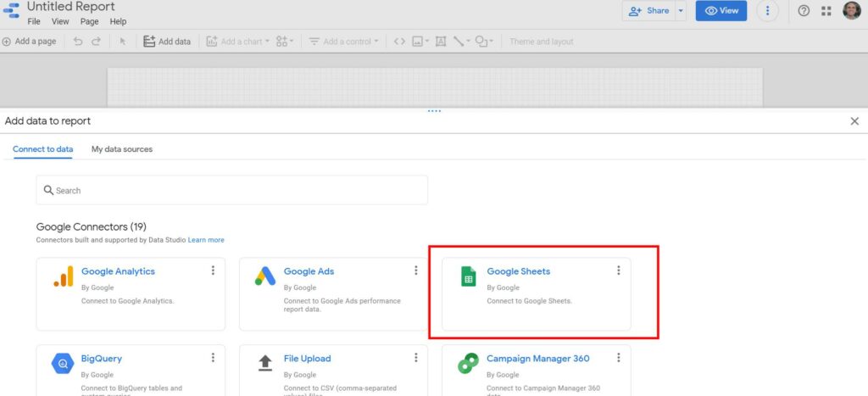The height and width of the screenshot is (396, 868).
Task: Click 'Connect to Google Analytics.' description text
Action: pyautogui.click(x=128, y=301)
